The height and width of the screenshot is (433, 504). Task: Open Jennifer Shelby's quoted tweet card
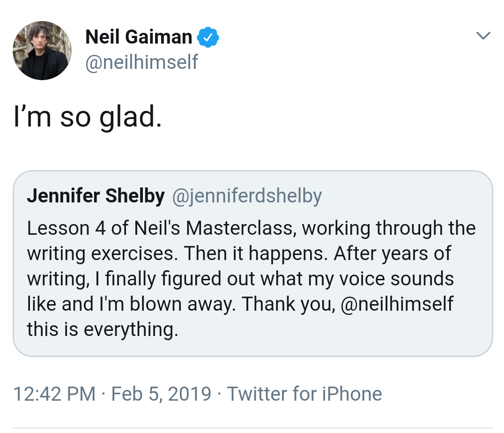[x=252, y=263]
